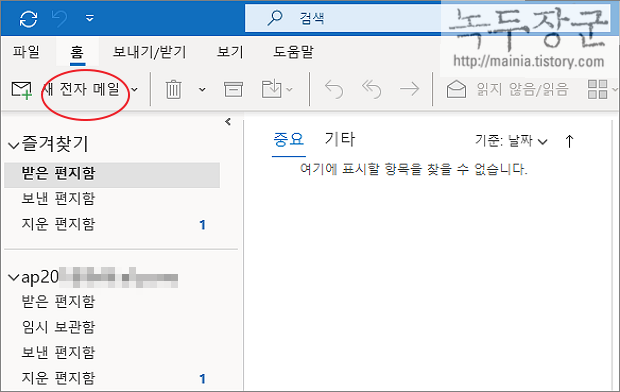Switch to the 보내기/받기 tab

[x=149, y=52]
